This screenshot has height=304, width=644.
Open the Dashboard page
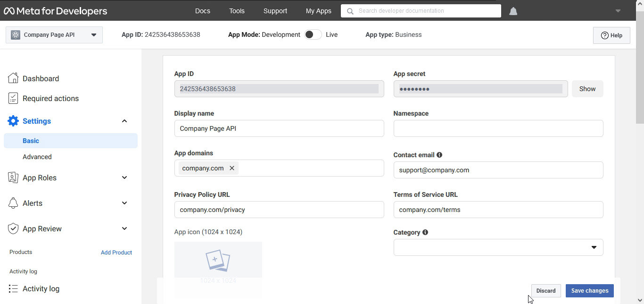[x=41, y=78]
